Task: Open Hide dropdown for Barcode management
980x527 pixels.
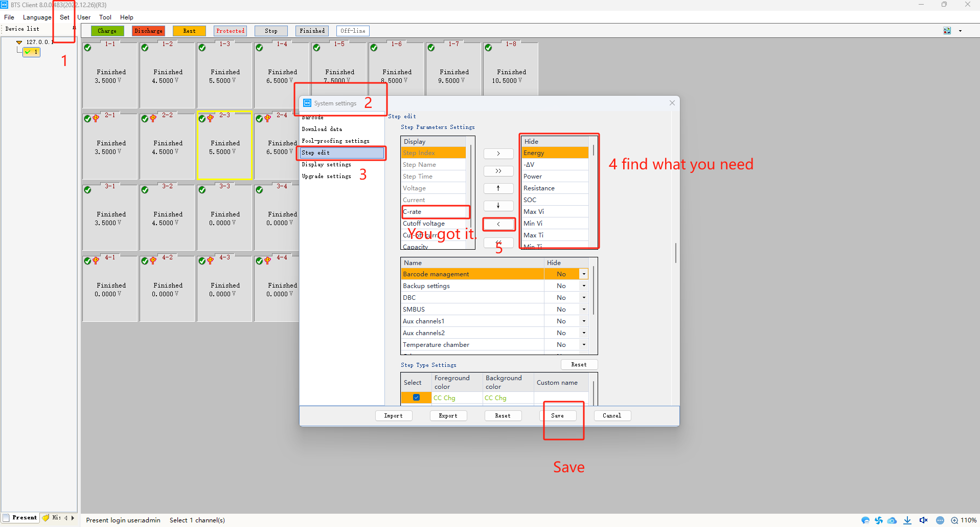Action: click(x=584, y=274)
